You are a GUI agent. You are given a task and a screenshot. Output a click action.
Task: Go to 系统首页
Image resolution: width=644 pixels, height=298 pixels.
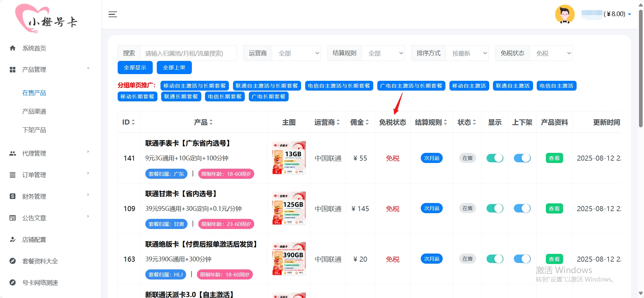tap(34, 48)
